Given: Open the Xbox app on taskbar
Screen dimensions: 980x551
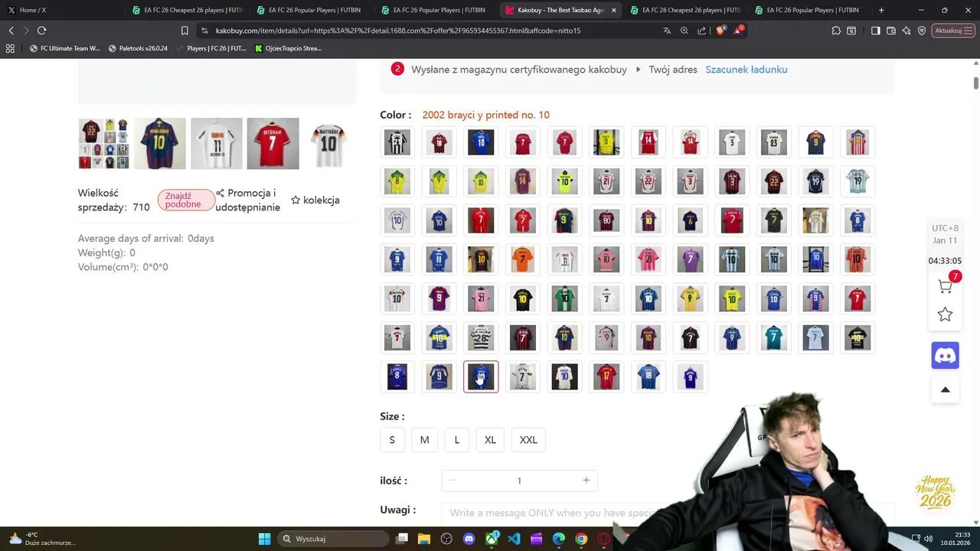Looking at the screenshot, I should [x=492, y=539].
